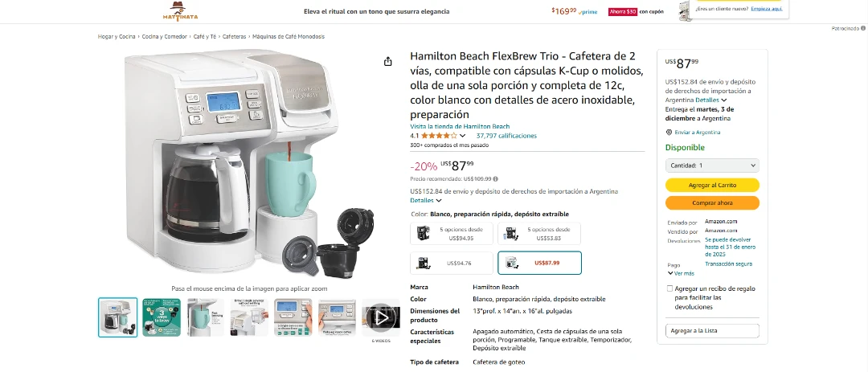The height and width of the screenshot is (372, 868).
Task: Click the share icon beside product image
Action: [x=388, y=61]
